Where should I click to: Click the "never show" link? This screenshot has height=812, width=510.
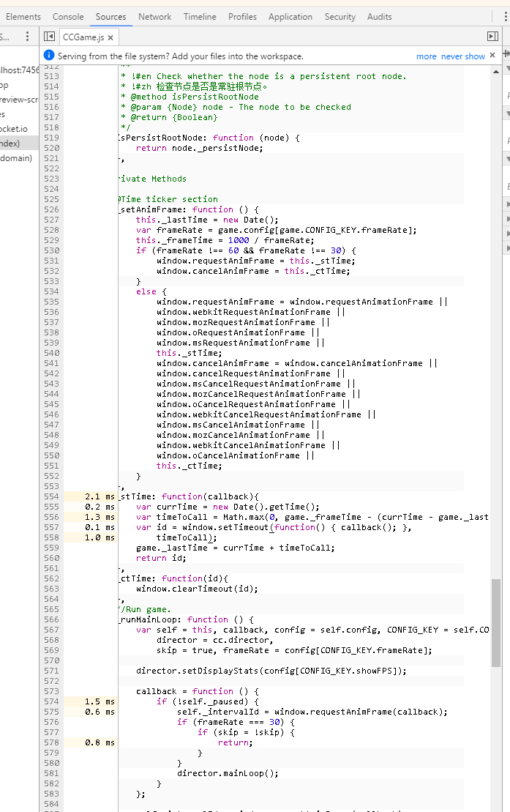(463, 56)
